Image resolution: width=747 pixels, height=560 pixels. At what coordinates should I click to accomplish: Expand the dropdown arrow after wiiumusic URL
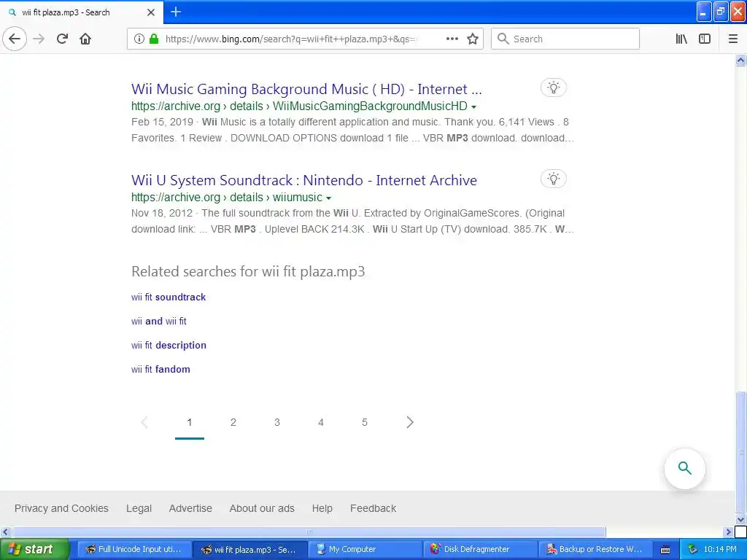(x=328, y=198)
